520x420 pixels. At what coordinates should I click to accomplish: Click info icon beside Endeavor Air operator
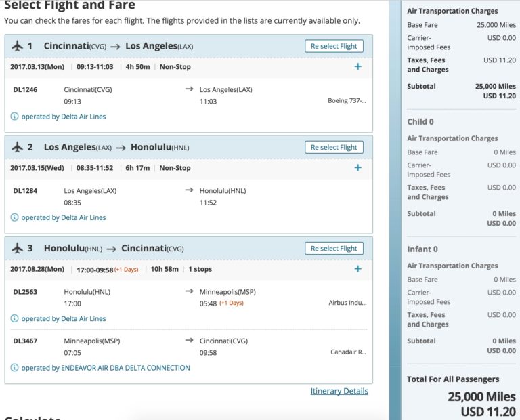pyautogui.click(x=14, y=368)
